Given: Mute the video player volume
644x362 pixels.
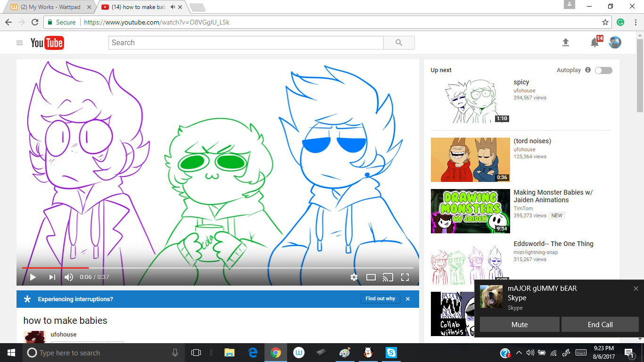Looking at the screenshot, I should pyautogui.click(x=69, y=277).
